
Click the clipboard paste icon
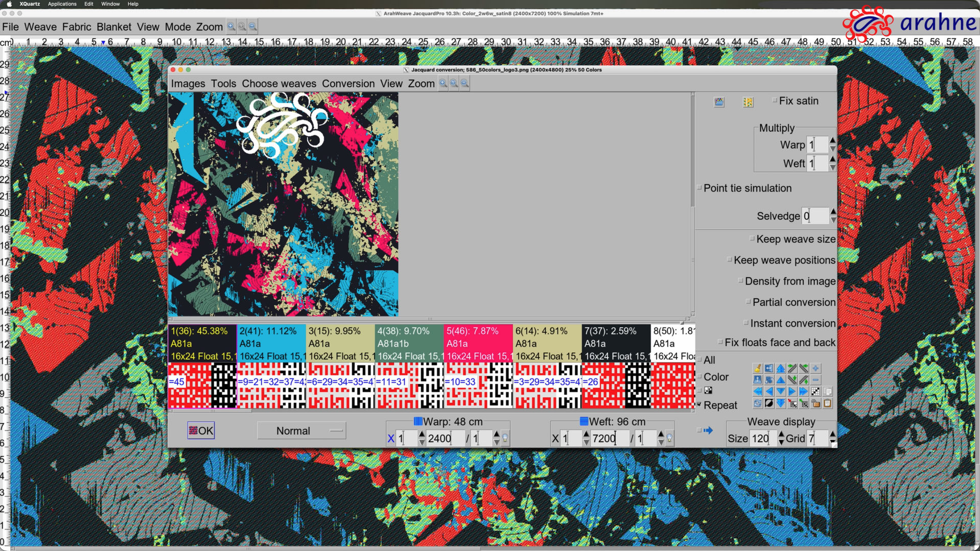pyautogui.click(x=827, y=404)
